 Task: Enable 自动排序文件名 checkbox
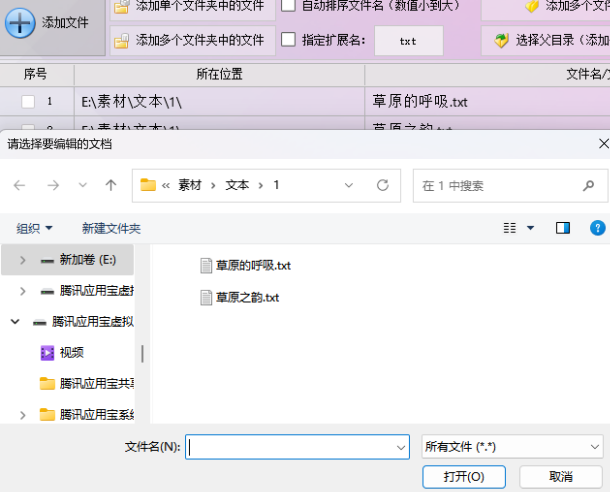(x=288, y=6)
